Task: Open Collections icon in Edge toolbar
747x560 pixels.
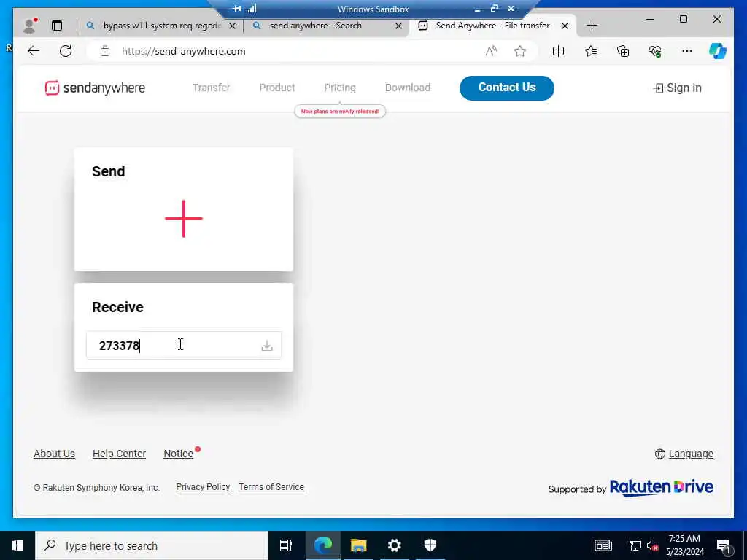Action: (x=623, y=51)
